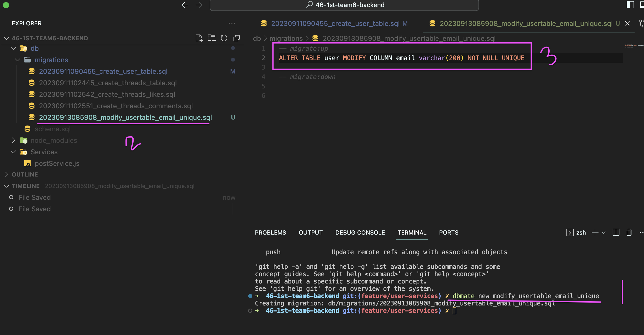Click the migrations breadcrumb link
Screen dimensions: 644x335
(286, 38)
